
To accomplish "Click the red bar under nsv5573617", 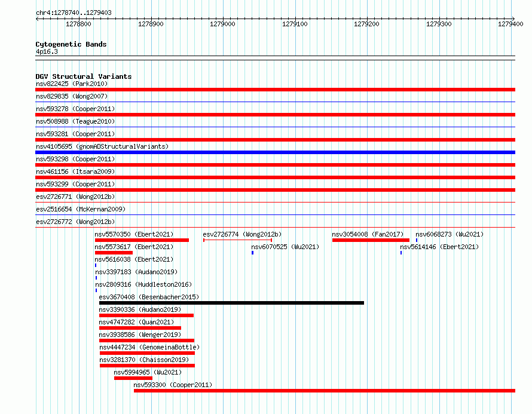I will [114, 253].
